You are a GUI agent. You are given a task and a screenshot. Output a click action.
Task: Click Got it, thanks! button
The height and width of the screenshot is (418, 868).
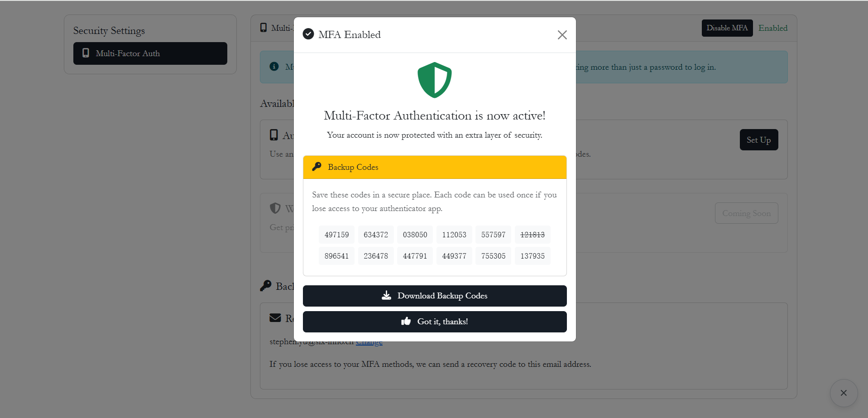click(435, 322)
